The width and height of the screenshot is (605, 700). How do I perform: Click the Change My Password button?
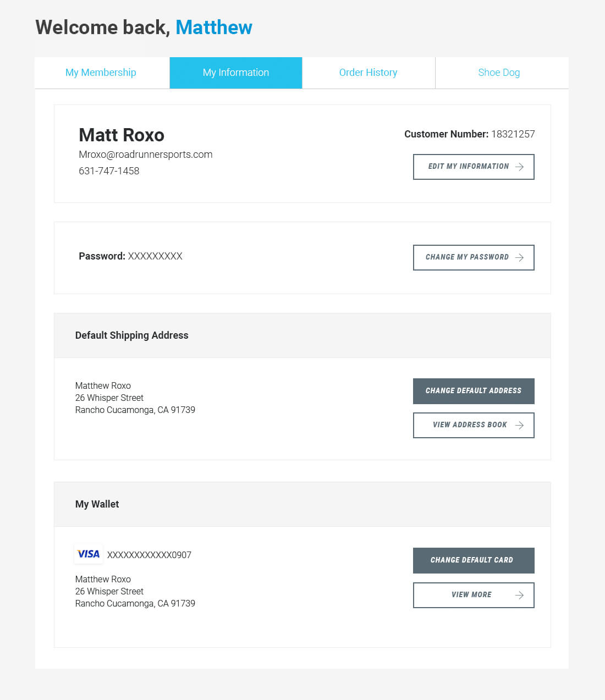(x=474, y=257)
